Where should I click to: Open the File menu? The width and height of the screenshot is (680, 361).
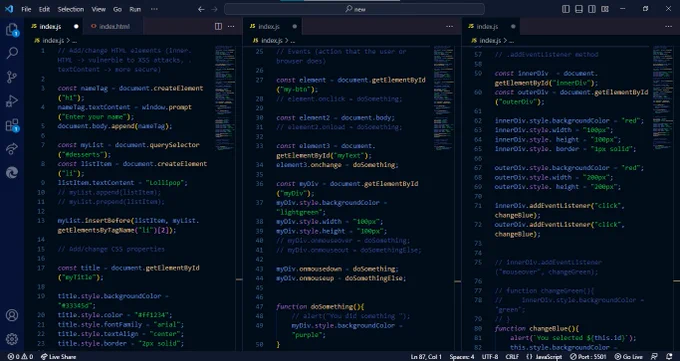coord(26,9)
